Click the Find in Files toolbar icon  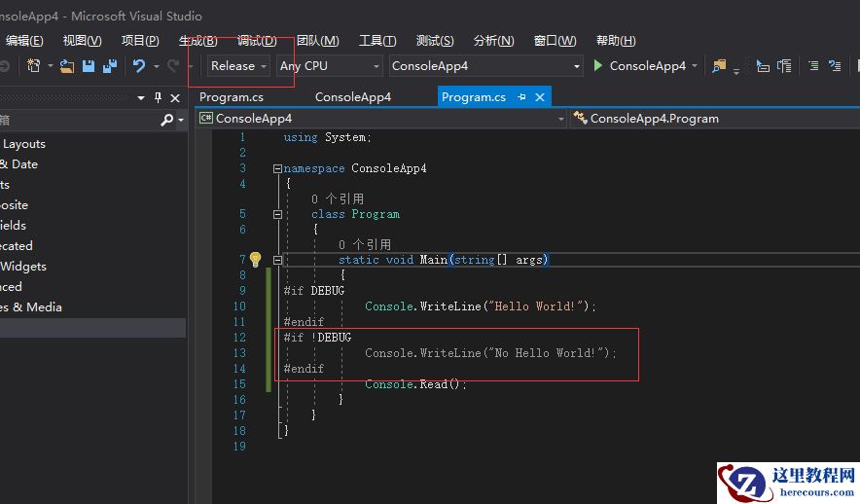[x=719, y=66]
